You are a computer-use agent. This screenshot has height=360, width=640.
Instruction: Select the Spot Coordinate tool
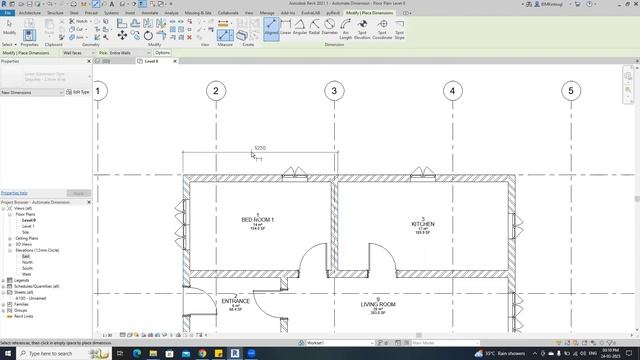click(382, 29)
